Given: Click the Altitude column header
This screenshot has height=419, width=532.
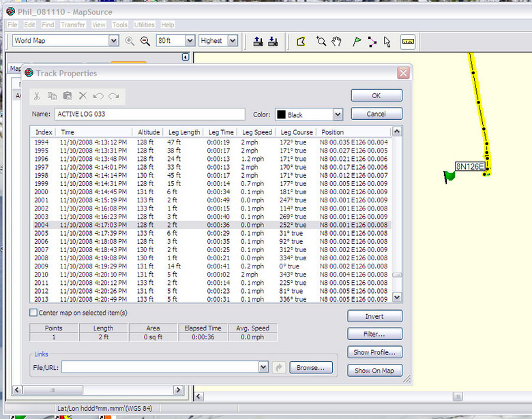Looking at the screenshot, I should pyautogui.click(x=149, y=132).
